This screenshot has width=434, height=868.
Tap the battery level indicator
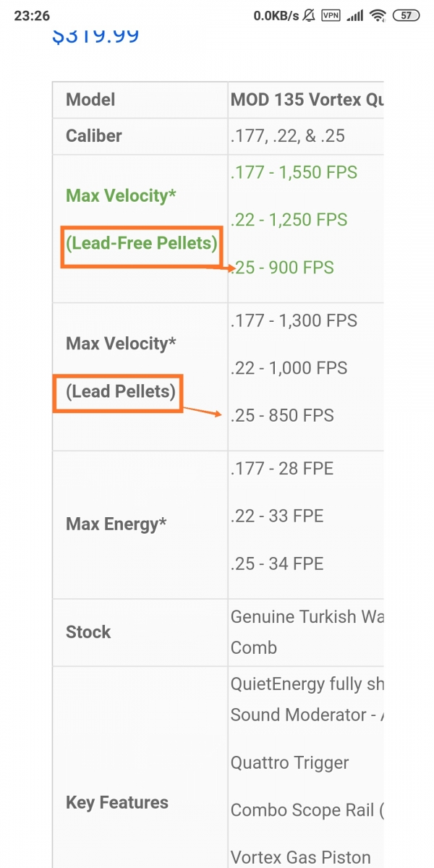coord(407,15)
